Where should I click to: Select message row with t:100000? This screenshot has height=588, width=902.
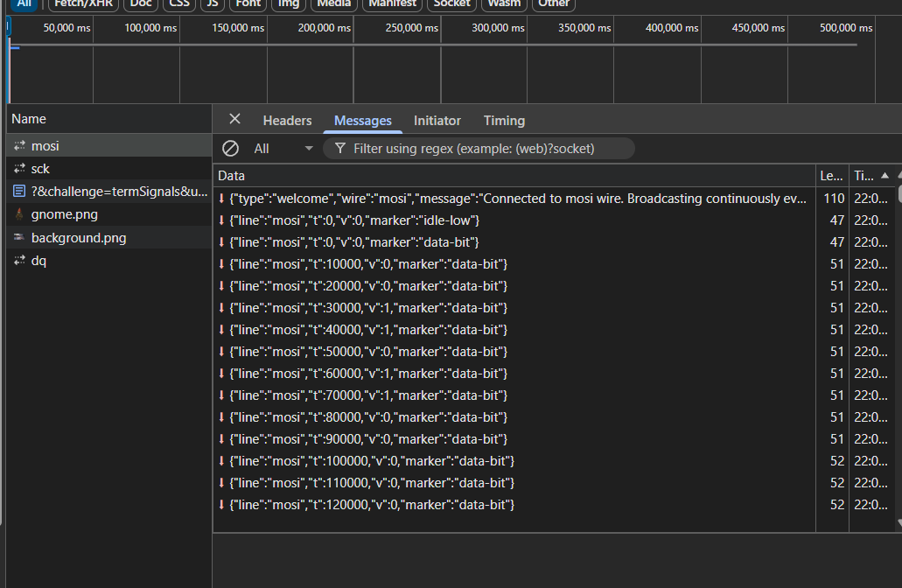(555, 461)
